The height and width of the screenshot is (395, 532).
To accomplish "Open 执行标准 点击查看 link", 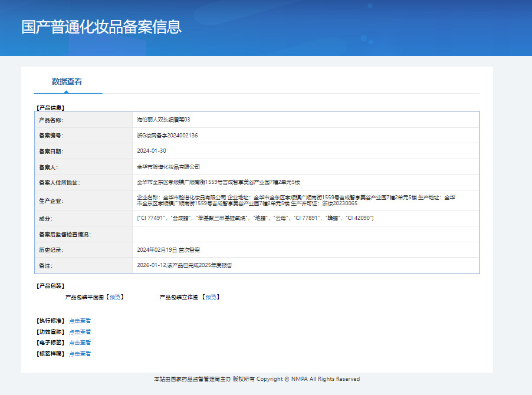I will [x=80, y=321].
